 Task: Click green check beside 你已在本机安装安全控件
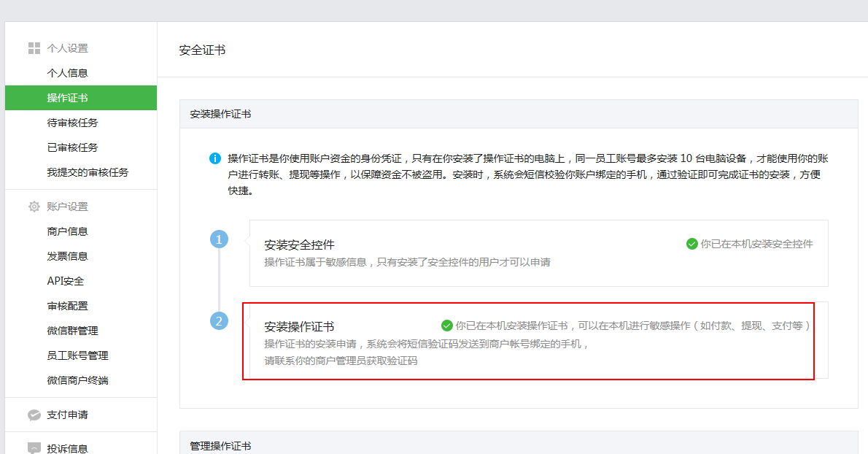coord(691,244)
